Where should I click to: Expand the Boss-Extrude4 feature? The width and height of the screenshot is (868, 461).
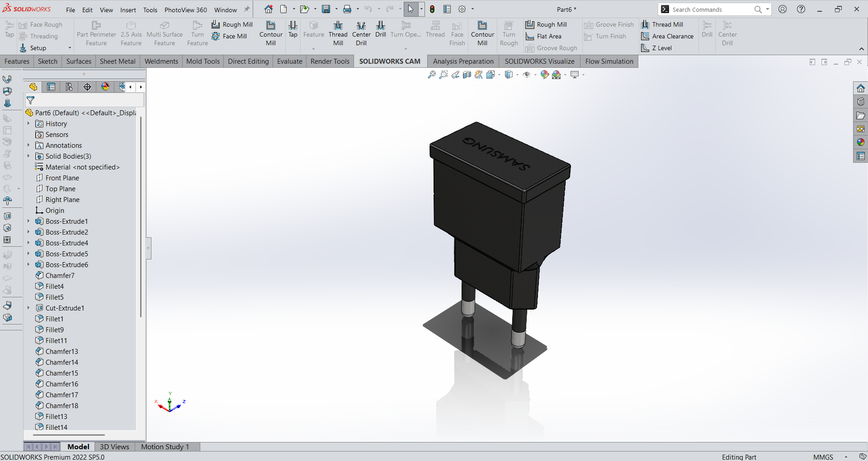click(x=28, y=243)
